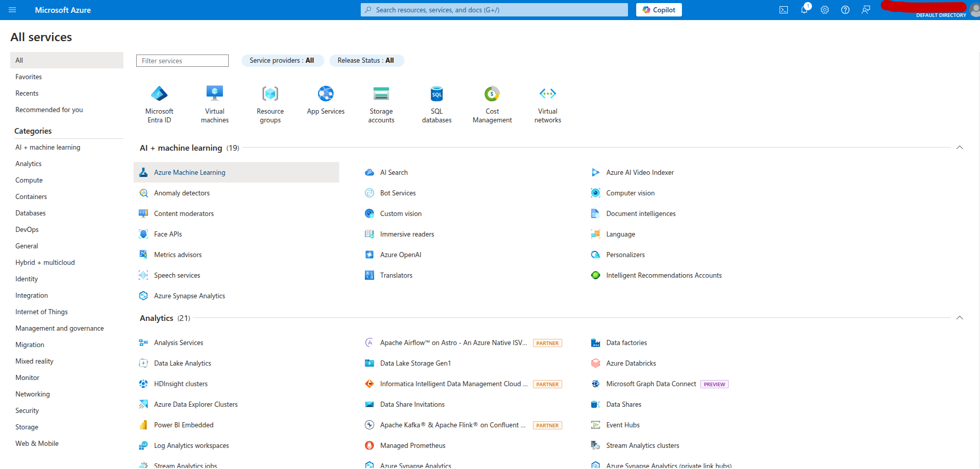Open Recommended for you in sidebar
The image size is (980, 469).
(x=49, y=110)
